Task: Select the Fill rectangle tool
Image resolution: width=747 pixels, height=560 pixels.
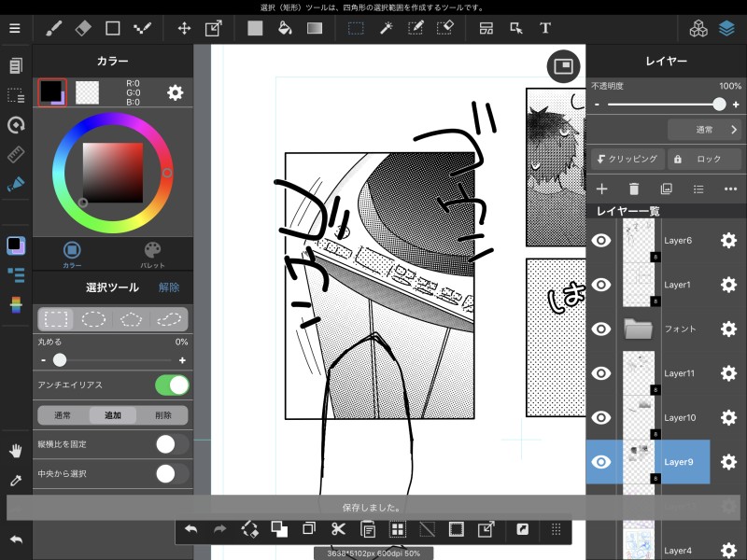Action: coord(255,29)
